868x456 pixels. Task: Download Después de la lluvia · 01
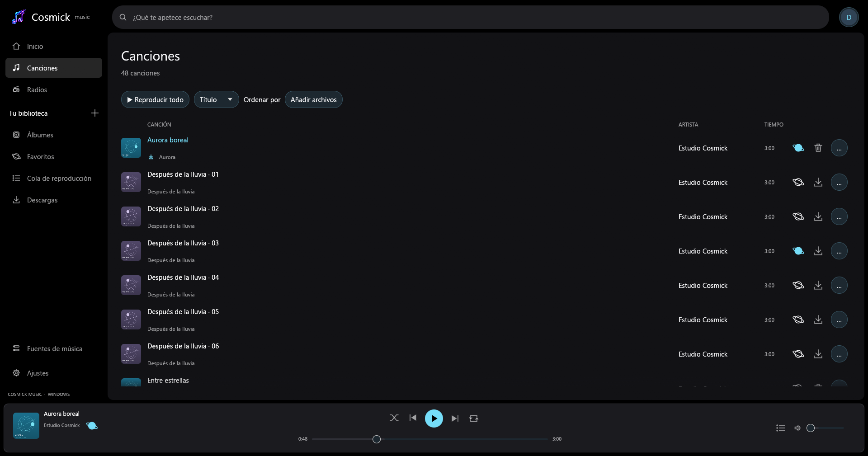[x=818, y=182]
